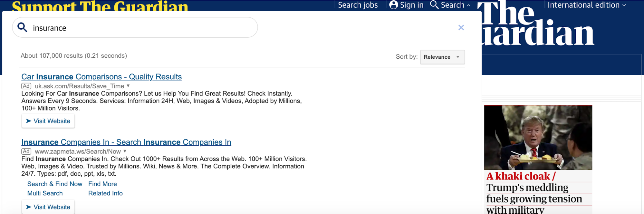
Task: Open Trump's meddling fuels growing tension headline
Action: tap(534, 199)
